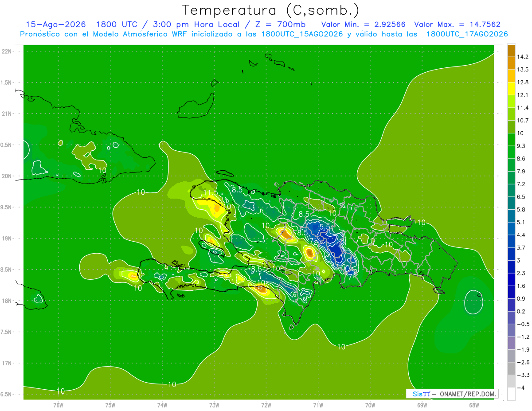Click the "76W" longitude axis label
Image resolution: width=532 pixels, height=411 pixels.
[58, 405]
